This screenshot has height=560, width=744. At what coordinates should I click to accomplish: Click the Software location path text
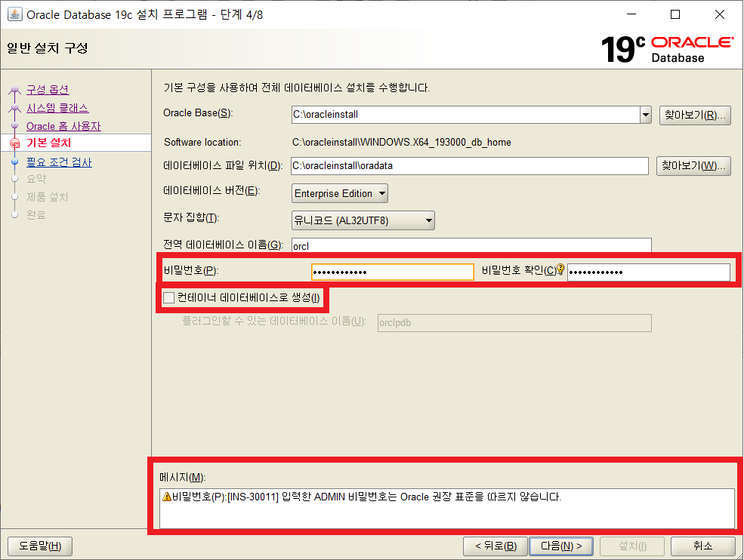pos(401,142)
